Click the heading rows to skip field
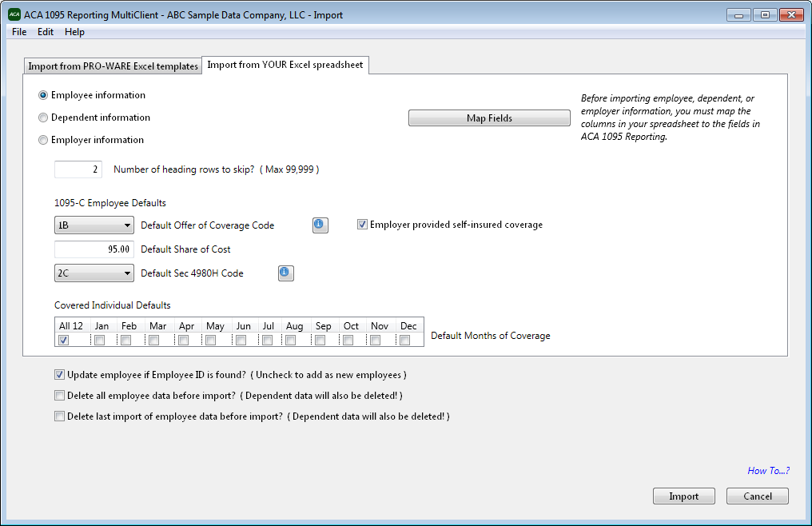The image size is (812, 526). tap(78, 169)
